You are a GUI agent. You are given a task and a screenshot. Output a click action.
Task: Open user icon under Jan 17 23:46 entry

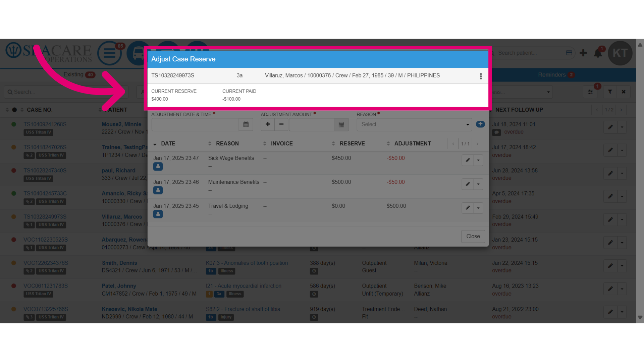(158, 190)
